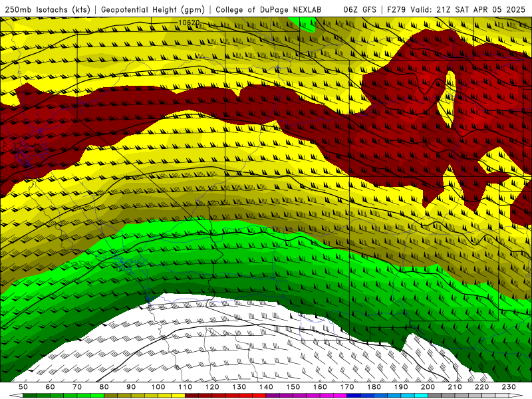Click the "210" color scale label
532x399 pixels.
point(455,387)
